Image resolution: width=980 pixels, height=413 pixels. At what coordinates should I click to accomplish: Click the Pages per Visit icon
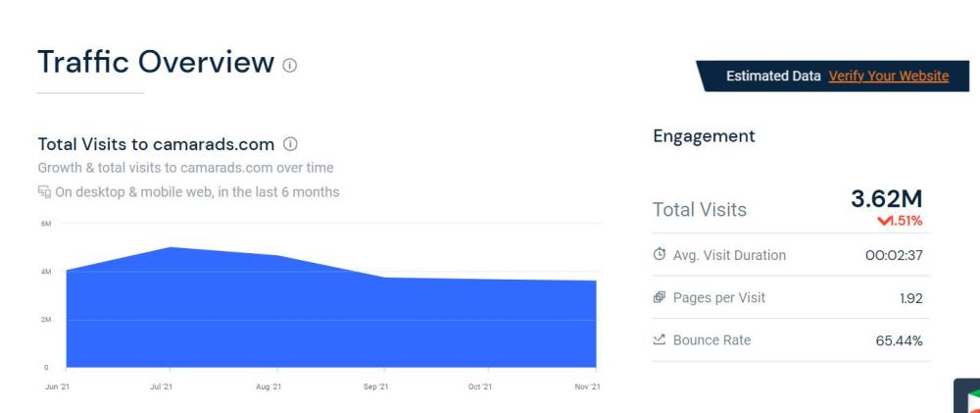[660, 298]
